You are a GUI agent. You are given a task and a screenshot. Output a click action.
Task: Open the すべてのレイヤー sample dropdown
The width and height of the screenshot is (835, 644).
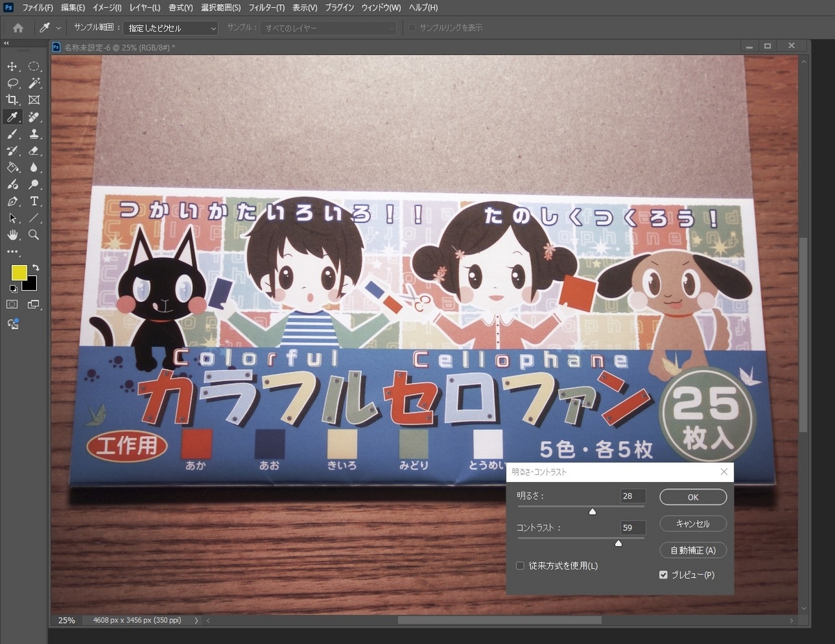[x=329, y=28]
